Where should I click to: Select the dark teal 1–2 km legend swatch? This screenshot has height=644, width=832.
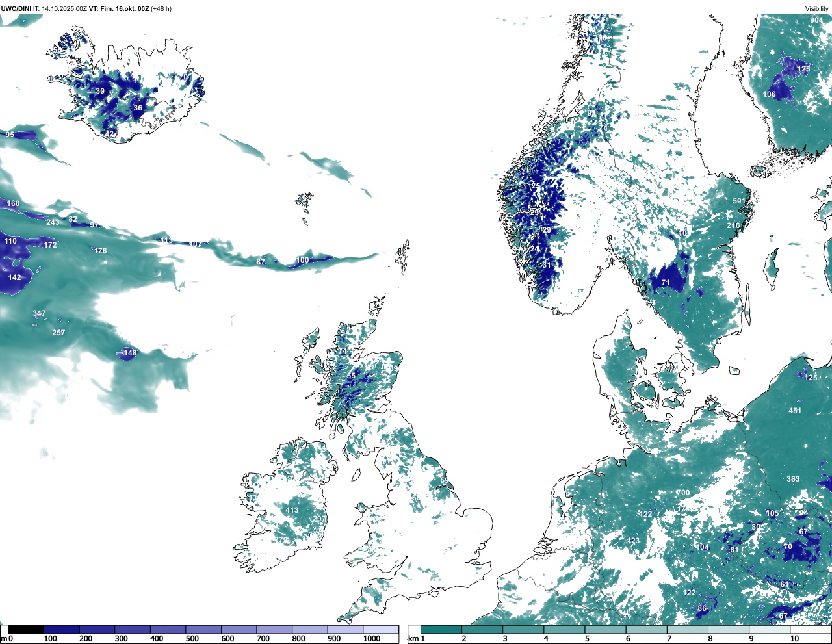(441, 630)
